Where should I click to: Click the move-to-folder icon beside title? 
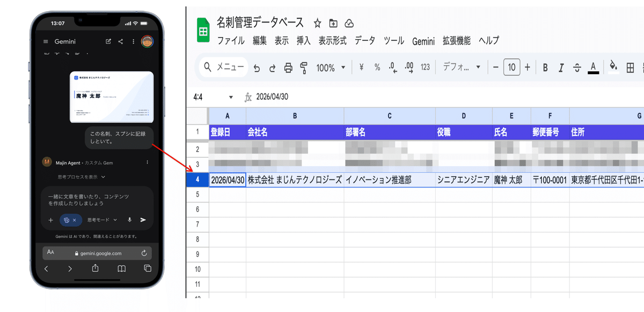(x=333, y=23)
